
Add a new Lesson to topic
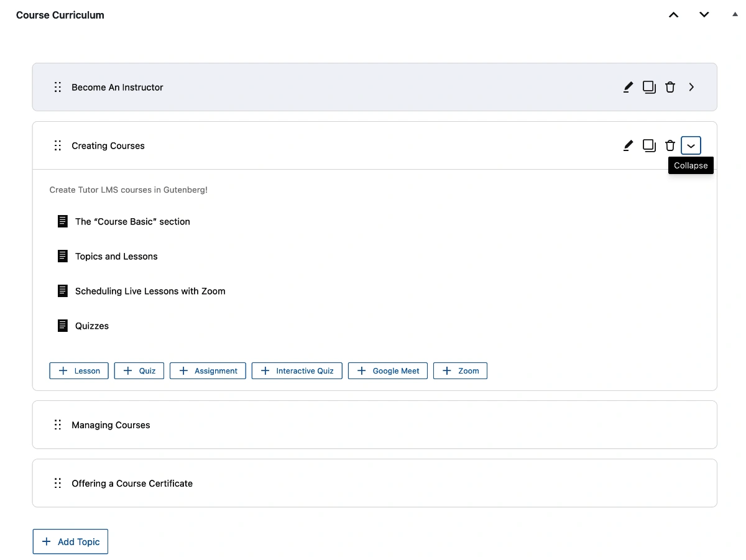pos(79,371)
